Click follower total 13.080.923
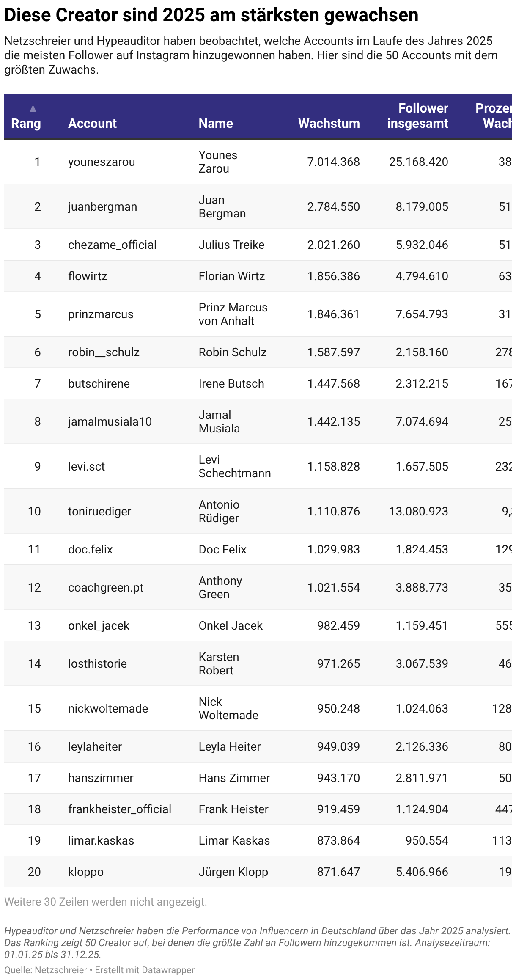 pos(418,511)
